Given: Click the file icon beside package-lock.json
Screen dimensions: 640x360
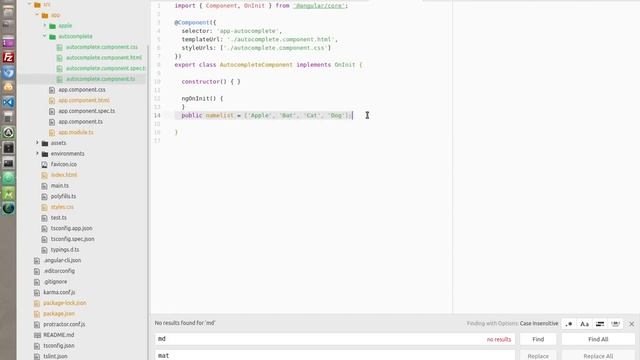Looking at the screenshot, I should (x=37, y=303).
